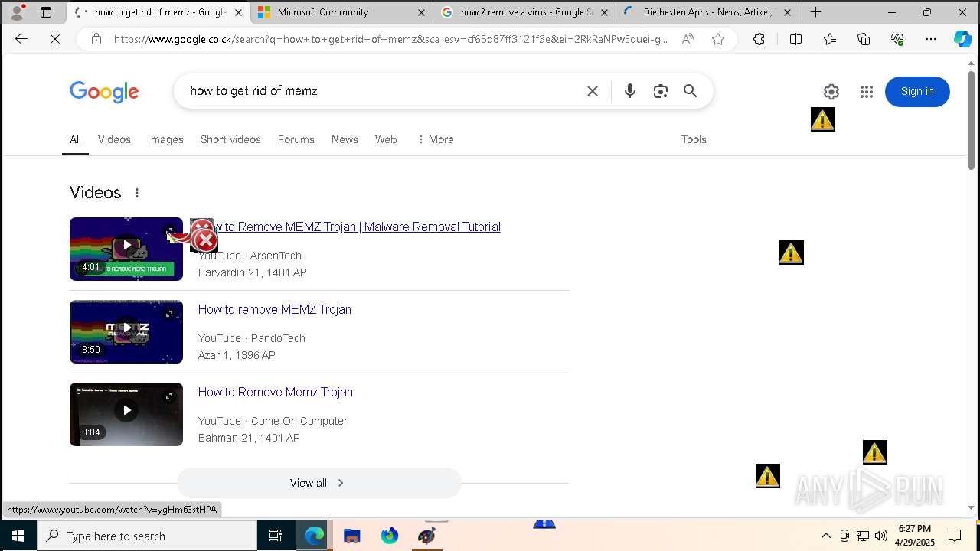This screenshot has height=551, width=980.
Task: Expand the More search filters dropdown
Action: click(436, 139)
